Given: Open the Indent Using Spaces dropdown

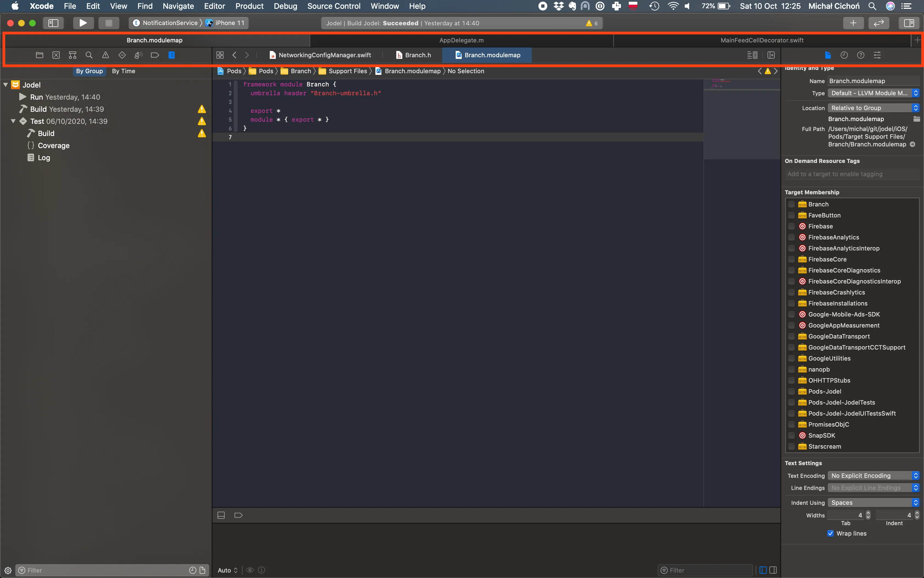Looking at the screenshot, I should [x=873, y=503].
